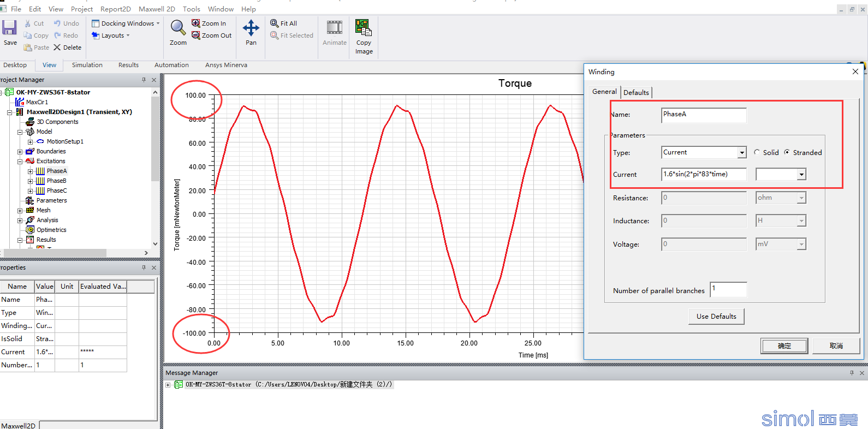This screenshot has height=429, width=868.
Task: Open Docking Windows dropdown
Action: [x=126, y=23]
